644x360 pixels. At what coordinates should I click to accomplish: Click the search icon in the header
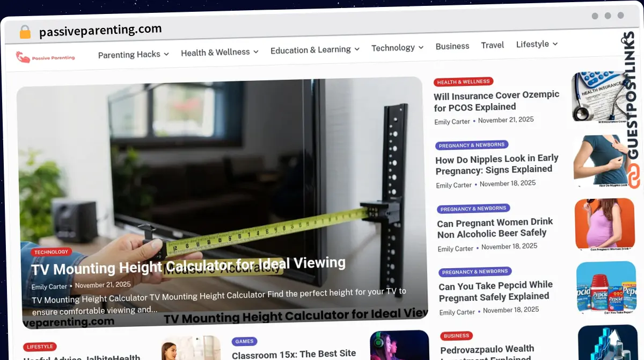point(625,40)
